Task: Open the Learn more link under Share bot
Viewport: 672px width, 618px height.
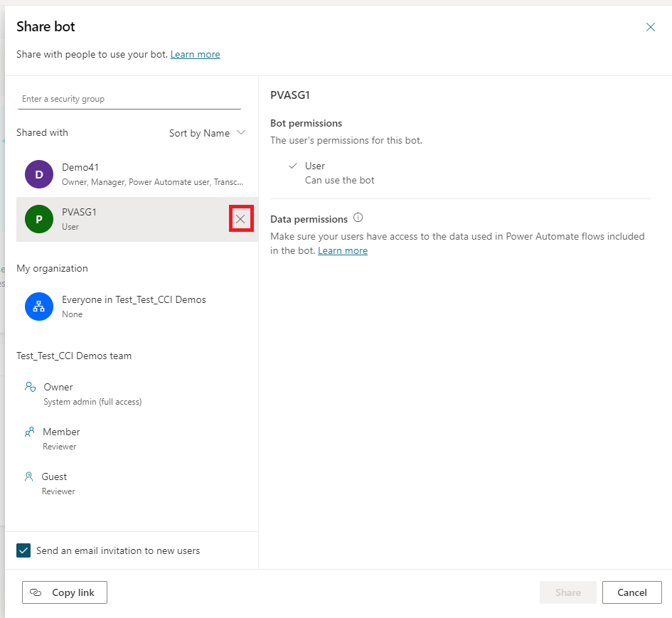Action: point(195,55)
